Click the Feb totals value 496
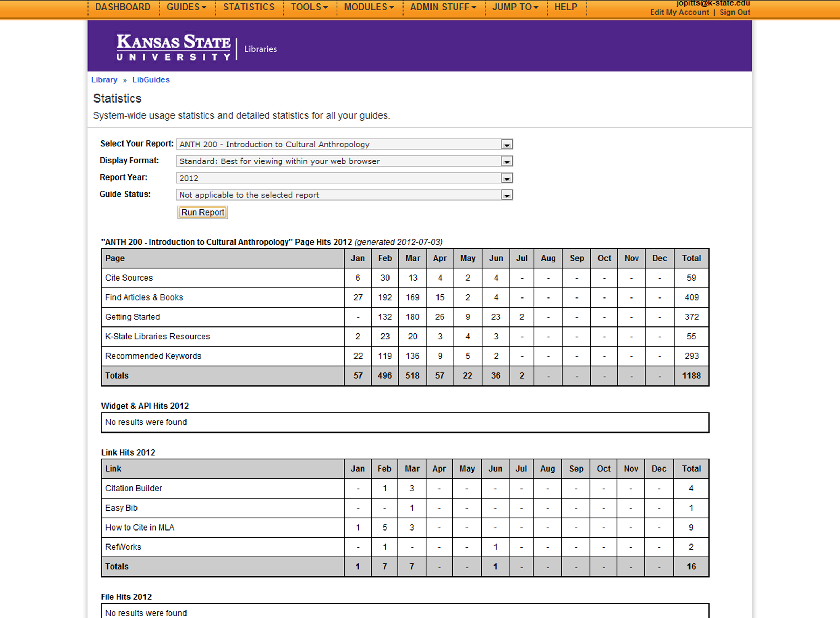The width and height of the screenshot is (840, 618). (385, 375)
